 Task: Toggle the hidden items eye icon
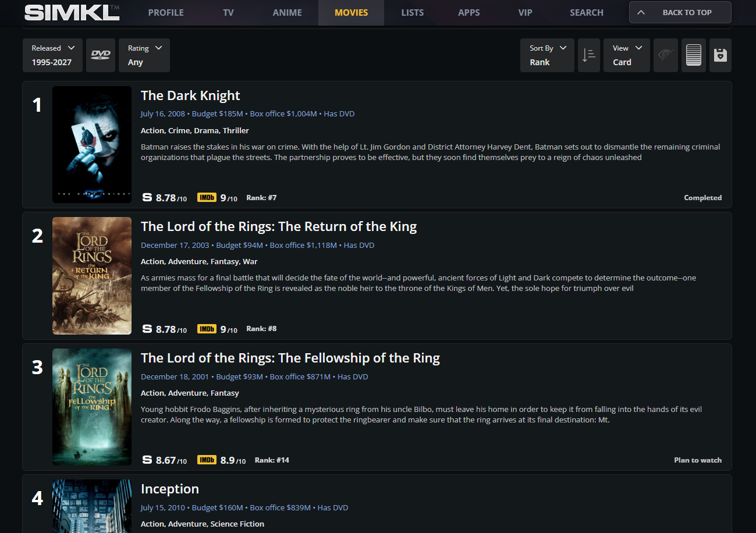(665, 55)
